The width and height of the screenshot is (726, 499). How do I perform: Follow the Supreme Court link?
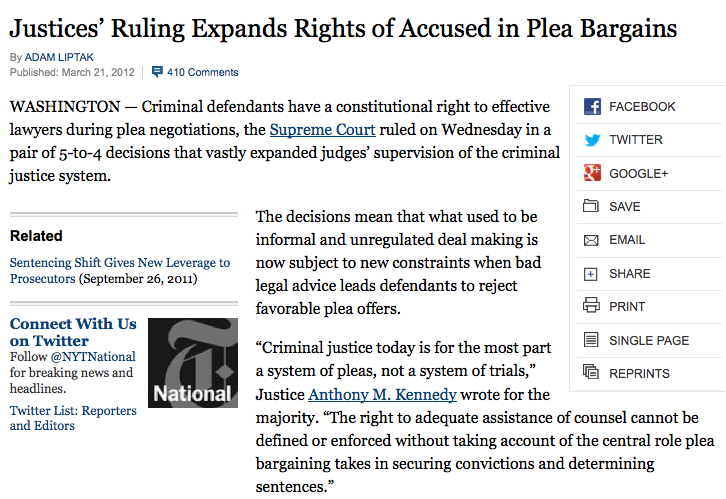point(322,130)
